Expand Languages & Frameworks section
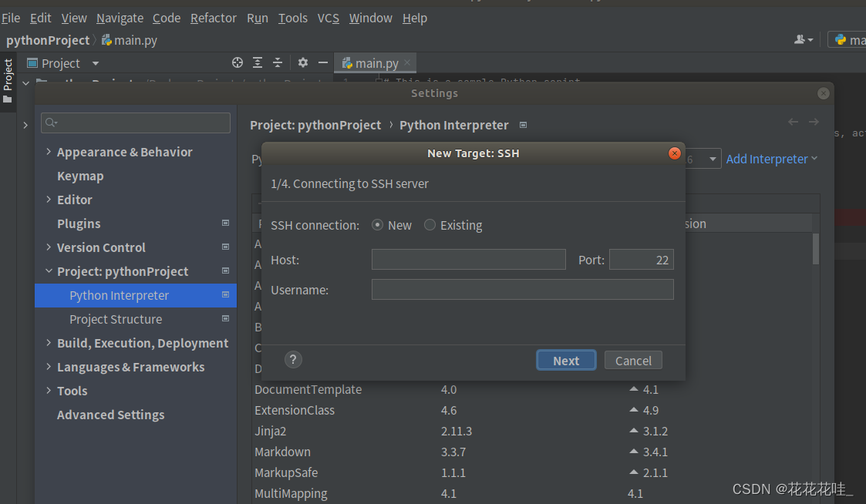The image size is (866, 504). [x=49, y=367]
